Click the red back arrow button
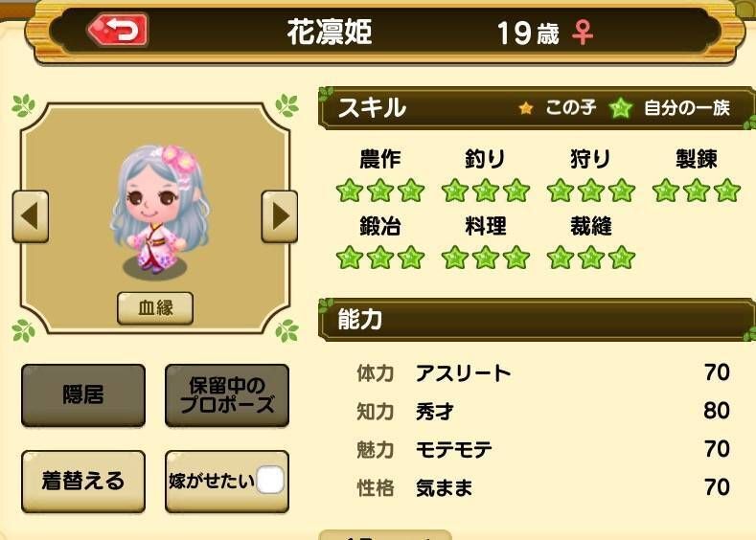Image resolution: width=756 pixels, height=540 pixels. (x=118, y=30)
